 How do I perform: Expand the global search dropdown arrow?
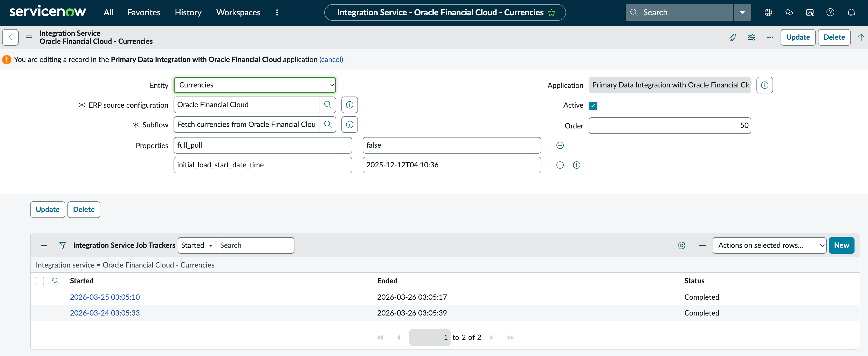pyautogui.click(x=742, y=12)
